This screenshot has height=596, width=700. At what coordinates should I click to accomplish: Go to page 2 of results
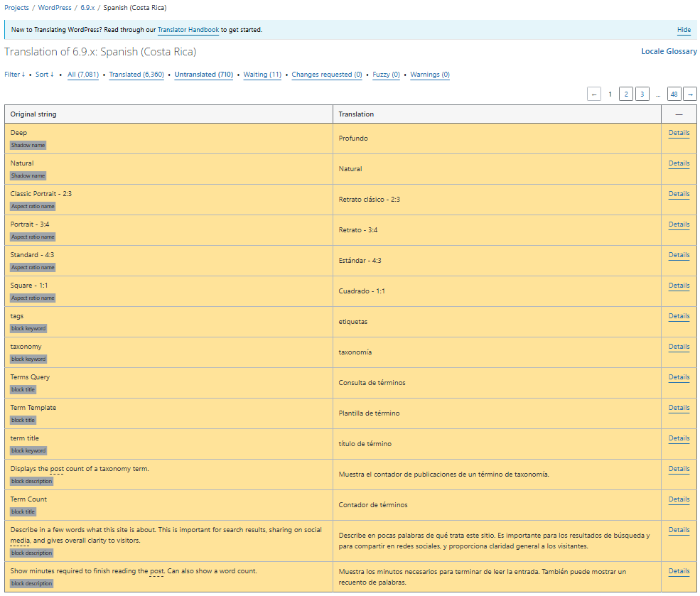(625, 94)
